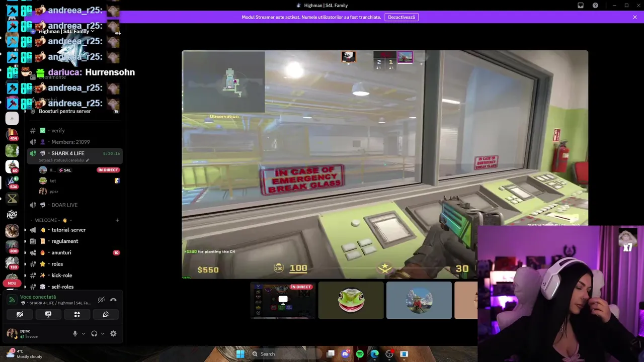Image resolution: width=644 pixels, height=362 pixels.
Task: Share your screen from the voice panel
Action: point(48,314)
